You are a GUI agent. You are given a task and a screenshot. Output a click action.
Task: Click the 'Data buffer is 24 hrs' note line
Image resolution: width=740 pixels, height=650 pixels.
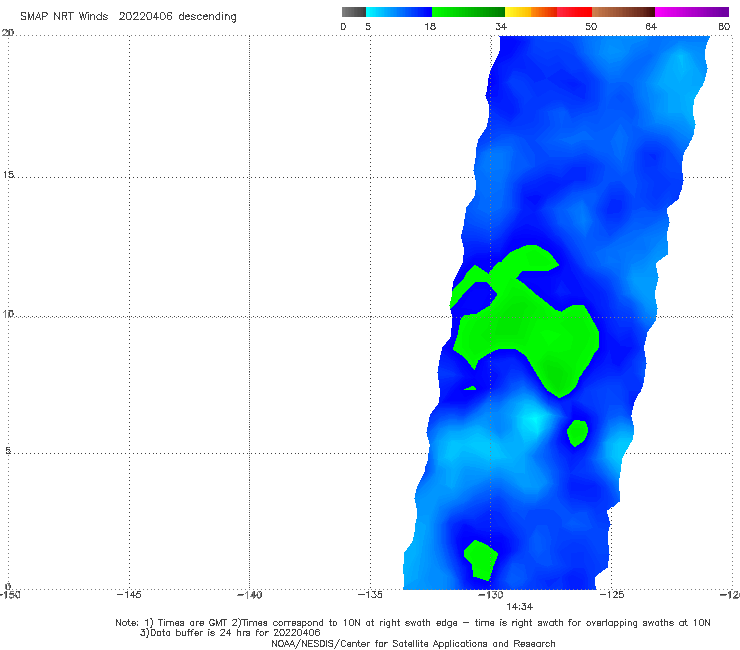click(x=230, y=633)
